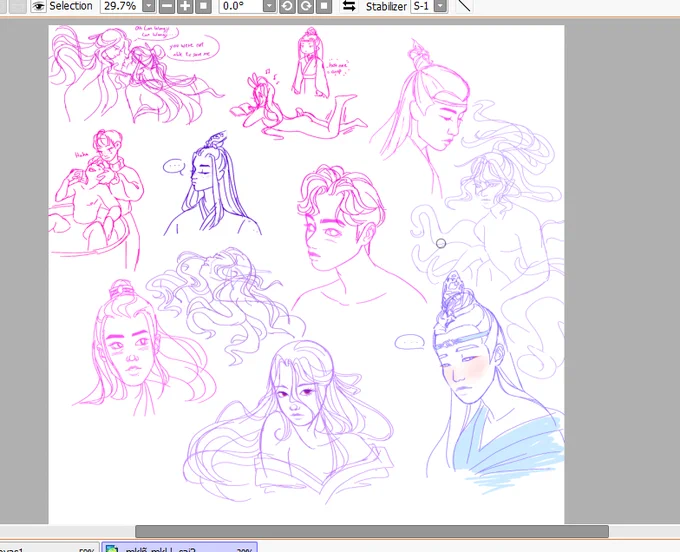Screen dimensions: 680x552
Task: Rotate the canvas clockwise
Action: [306, 6]
